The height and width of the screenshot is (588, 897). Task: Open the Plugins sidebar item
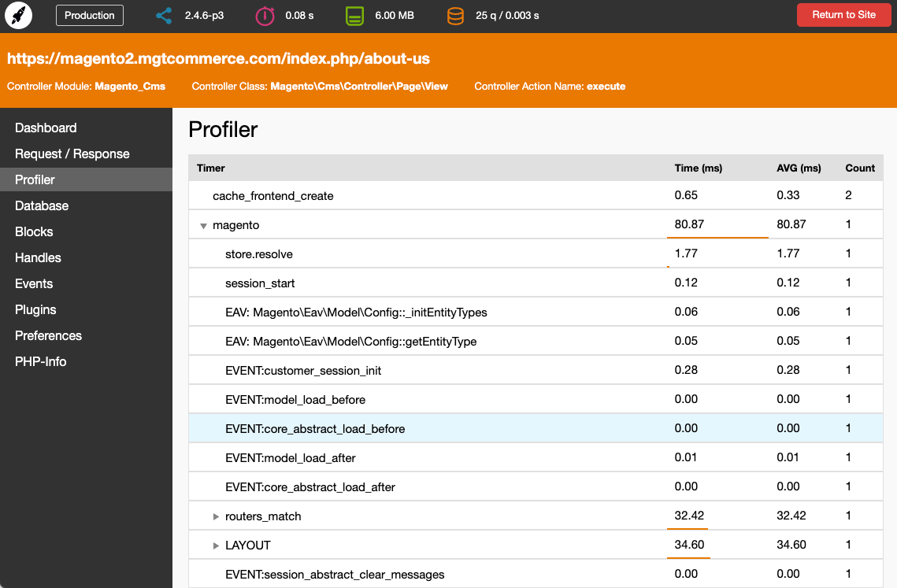(35, 309)
